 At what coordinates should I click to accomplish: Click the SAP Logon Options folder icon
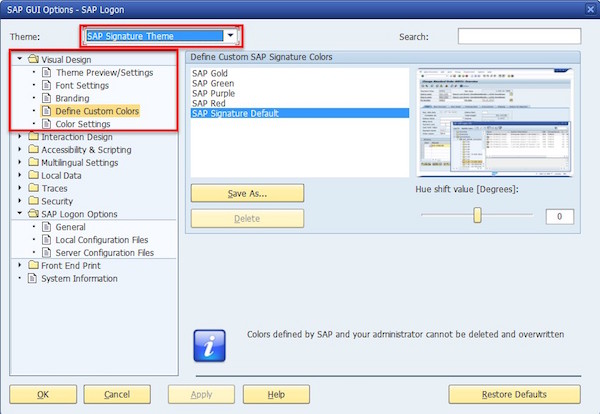[x=33, y=214]
